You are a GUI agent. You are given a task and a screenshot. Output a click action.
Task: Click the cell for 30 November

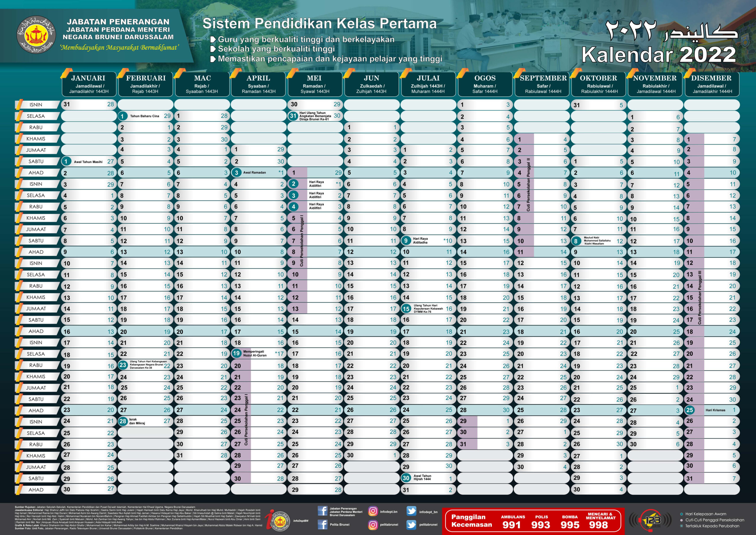[x=655, y=444]
